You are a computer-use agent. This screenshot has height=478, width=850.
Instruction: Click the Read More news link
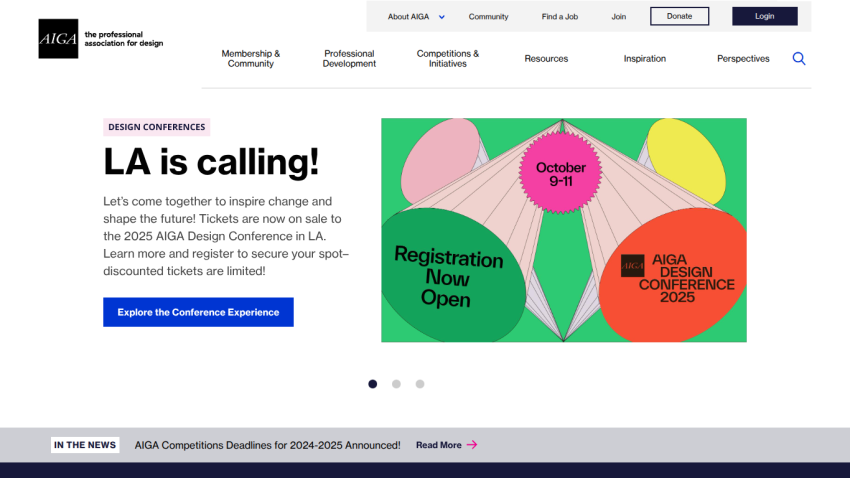pyautogui.click(x=439, y=445)
